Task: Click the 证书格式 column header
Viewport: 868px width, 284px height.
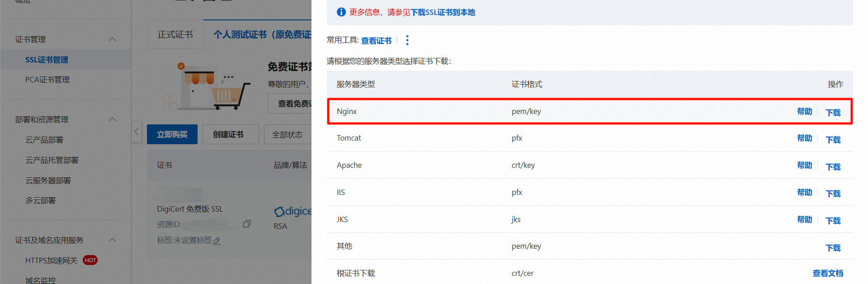Action: point(527,84)
